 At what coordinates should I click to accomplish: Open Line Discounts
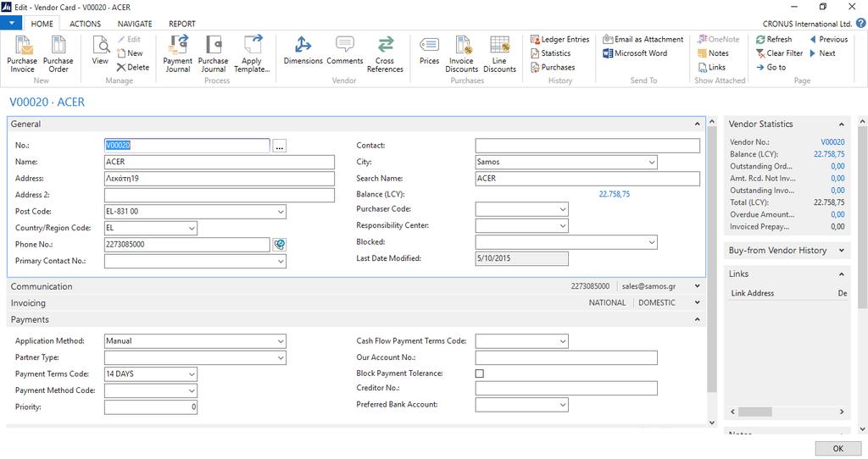click(499, 53)
